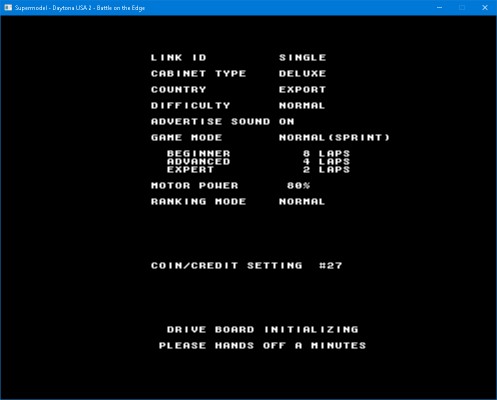Image resolution: width=497 pixels, height=400 pixels.
Task: Click the RANKING MODE label
Action: coord(198,202)
